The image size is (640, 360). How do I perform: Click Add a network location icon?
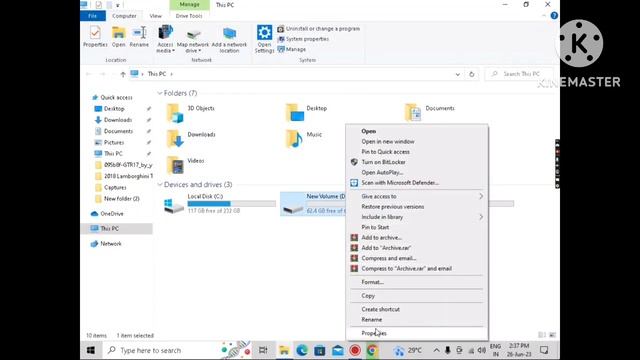[x=229, y=40]
